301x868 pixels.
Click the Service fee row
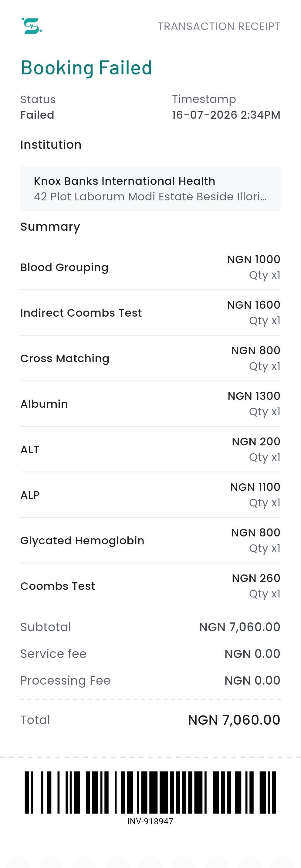pyautogui.click(x=150, y=654)
